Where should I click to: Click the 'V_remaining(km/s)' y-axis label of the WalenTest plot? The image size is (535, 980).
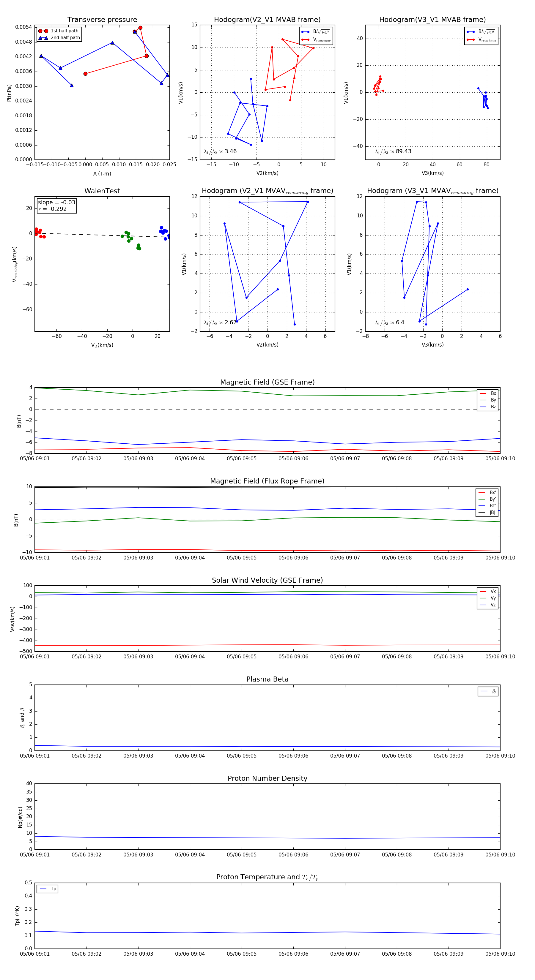tap(15, 264)
